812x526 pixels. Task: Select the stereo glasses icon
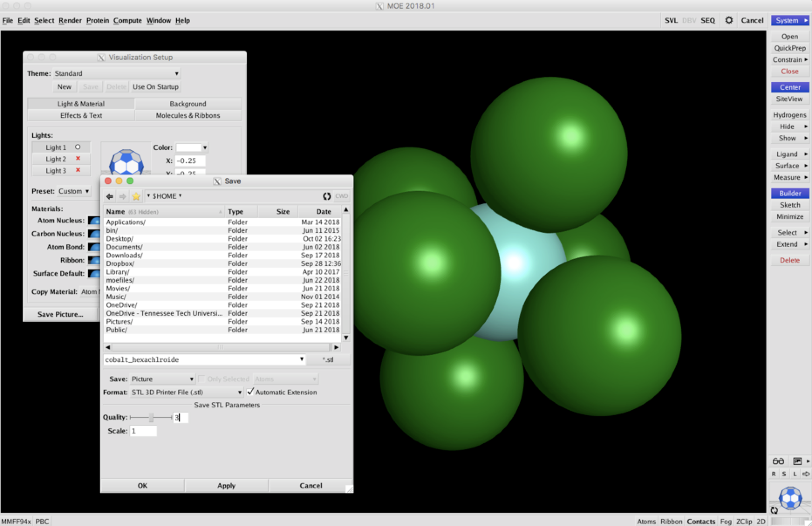tap(778, 461)
